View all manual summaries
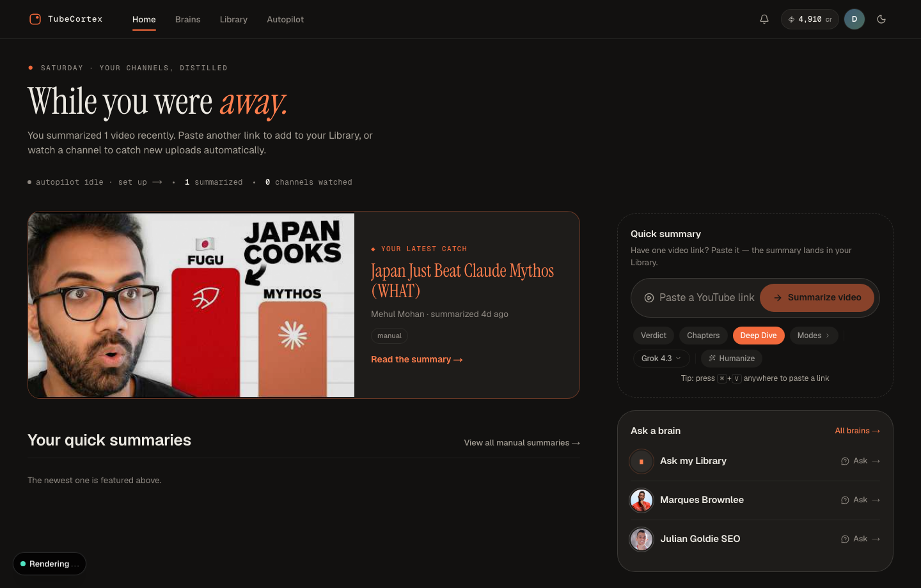Image resolution: width=921 pixels, height=588 pixels. [522, 442]
